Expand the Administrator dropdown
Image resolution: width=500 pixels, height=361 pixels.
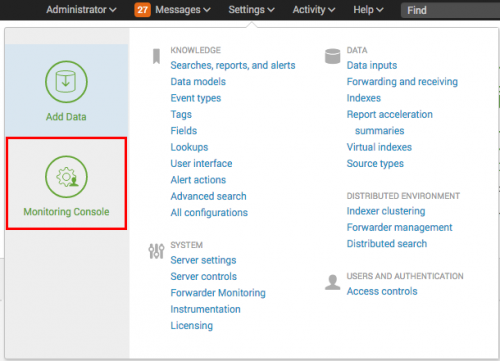81,10
